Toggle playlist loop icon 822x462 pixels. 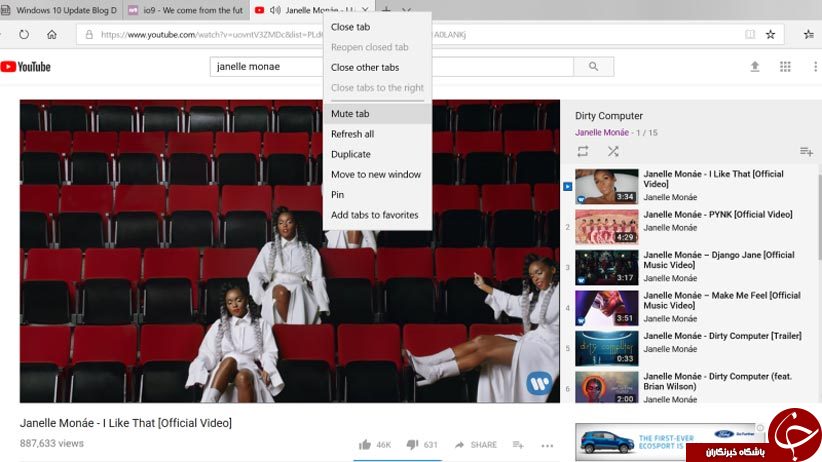click(x=582, y=152)
